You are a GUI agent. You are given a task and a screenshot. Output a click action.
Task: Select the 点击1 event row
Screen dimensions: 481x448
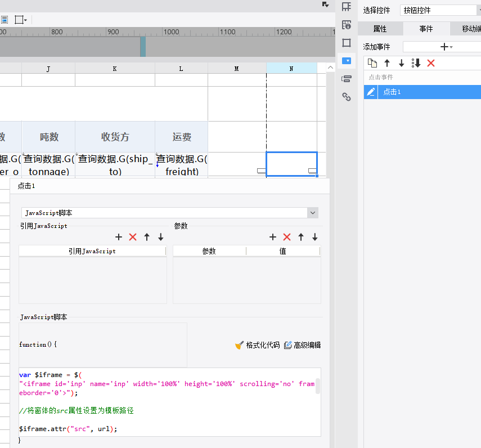coord(422,92)
